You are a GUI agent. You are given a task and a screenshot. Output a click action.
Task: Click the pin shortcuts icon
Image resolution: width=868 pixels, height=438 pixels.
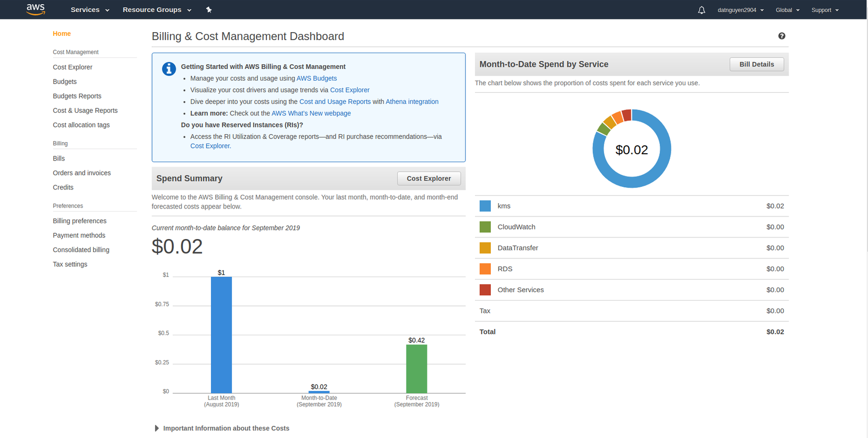[x=209, y=9]
